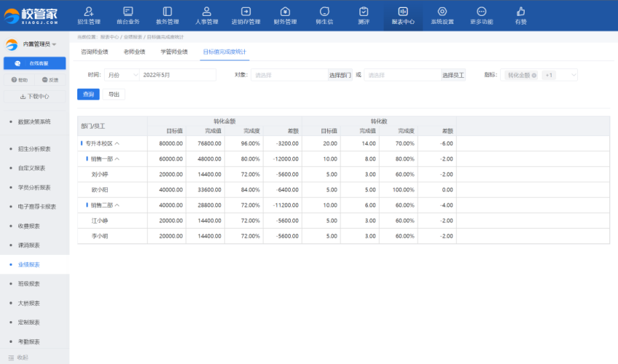Switch to the 咨询师业绩 tab
This screenshot has height=364, width=618.
pyautogui.click(x=95, y=52)
